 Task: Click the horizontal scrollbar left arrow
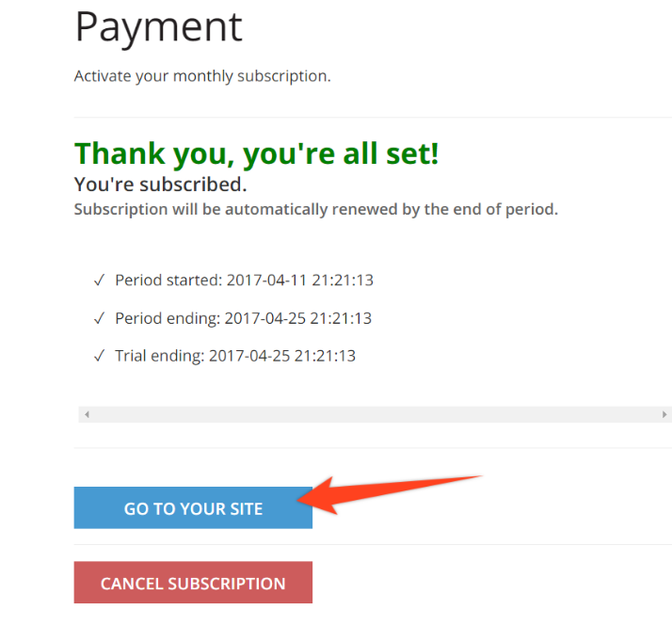coord(86,414)
